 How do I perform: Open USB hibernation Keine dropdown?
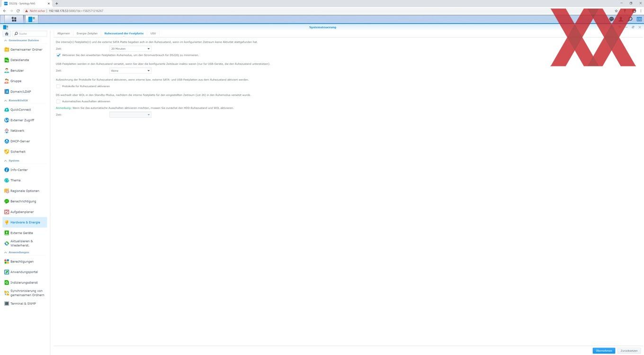pyautogui.click(x=130, y=71)
